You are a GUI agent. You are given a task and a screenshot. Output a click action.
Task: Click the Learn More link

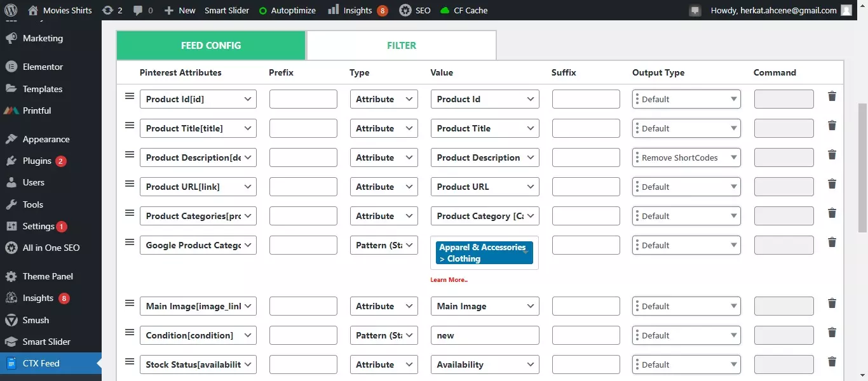point(449,280)
